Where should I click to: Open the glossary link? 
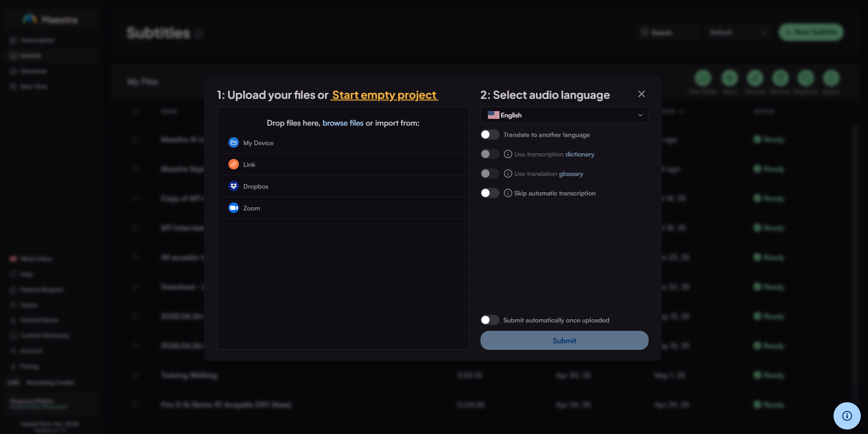pyautogui.click(x=571, y=174)
